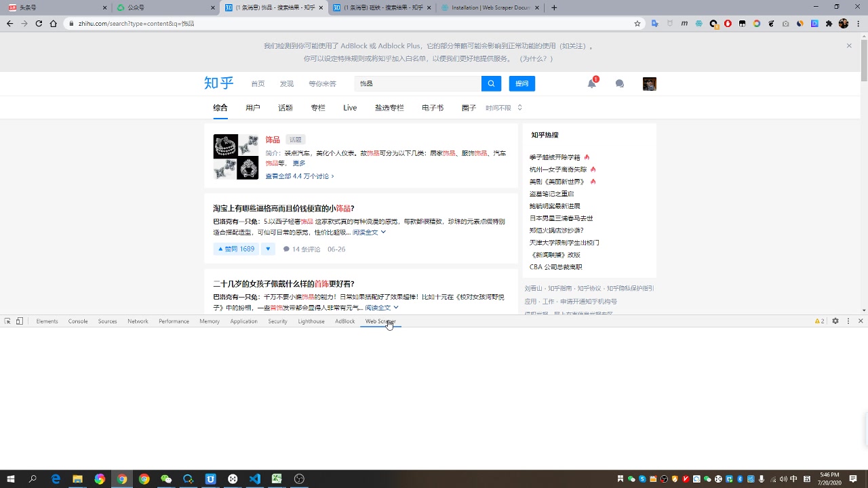Screen dimensions: 868x488
Task: Open 查看全部 4.4 万个讨论 link
Action: (x=300, y=176)
